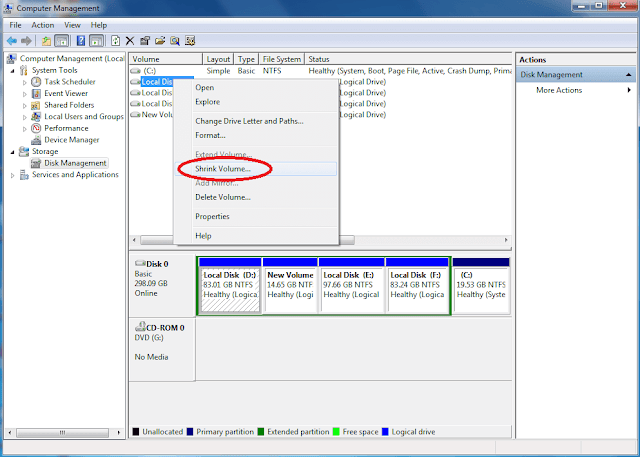Click the Services and Applications icon
This screenshot has height=457, width=640.
click(24, 175)
